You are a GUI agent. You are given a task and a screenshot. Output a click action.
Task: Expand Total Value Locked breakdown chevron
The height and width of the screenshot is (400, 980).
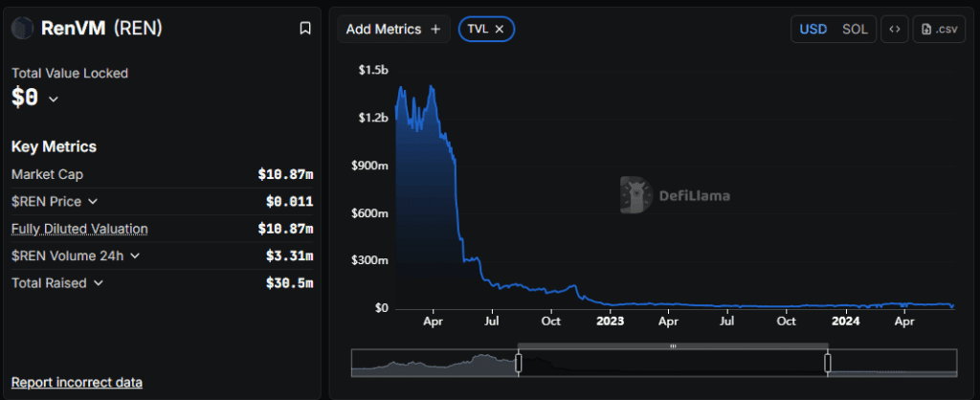click(54, 99)
